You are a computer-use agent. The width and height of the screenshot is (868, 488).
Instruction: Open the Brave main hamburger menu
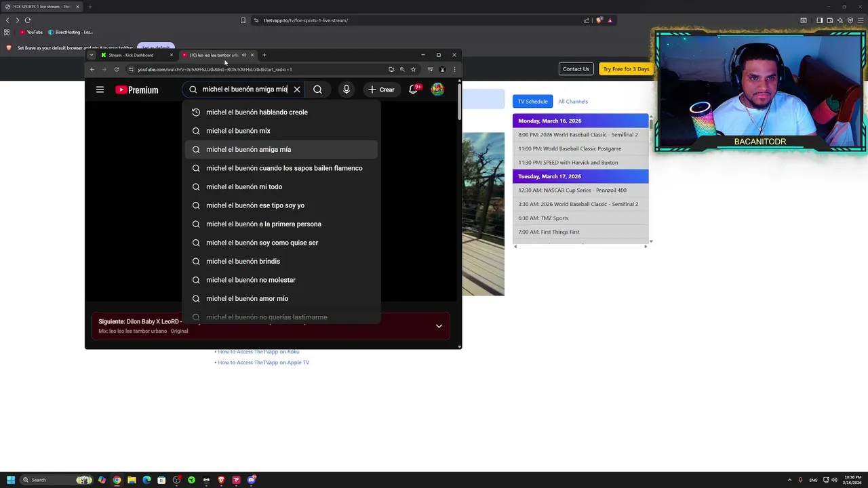point(861,20)
